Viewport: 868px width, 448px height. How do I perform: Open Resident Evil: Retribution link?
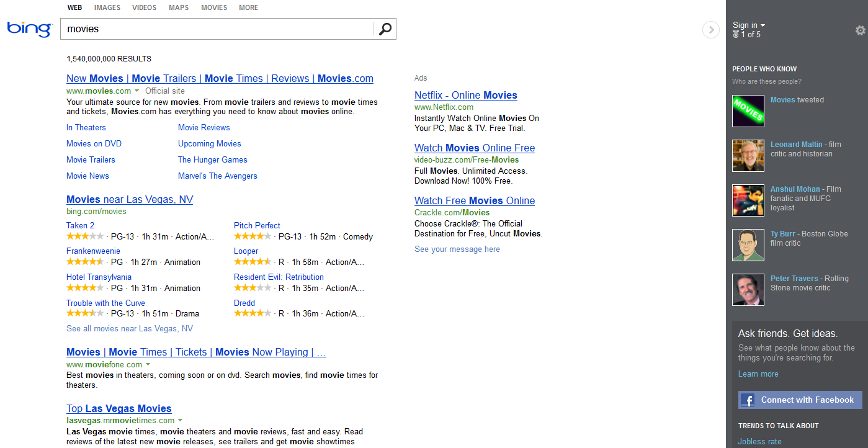[x=279, y=277]
